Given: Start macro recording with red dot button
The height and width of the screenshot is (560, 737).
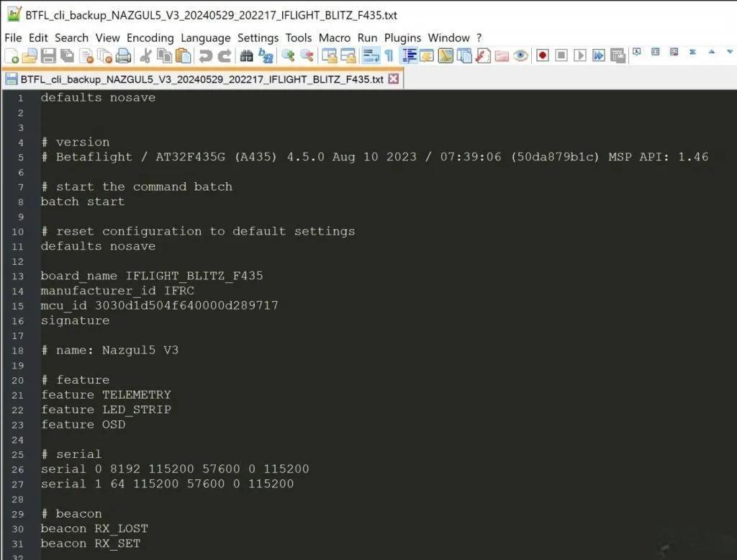Looking at the screenshot, I should pyautogui.click(x=543, y=56).
